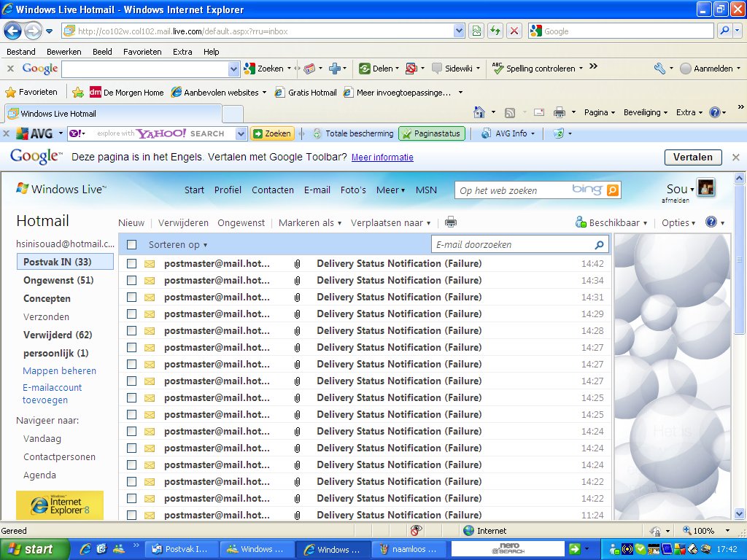The height and width of the screenshot is (560, 747).
Task: Click the Meer informatie link
Action: 382,157
